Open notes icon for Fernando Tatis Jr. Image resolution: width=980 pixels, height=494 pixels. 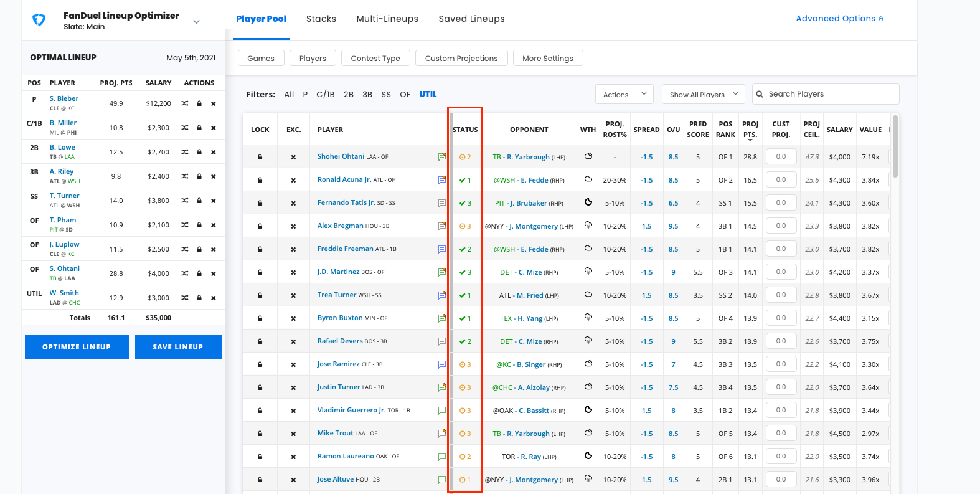(442, 203)
